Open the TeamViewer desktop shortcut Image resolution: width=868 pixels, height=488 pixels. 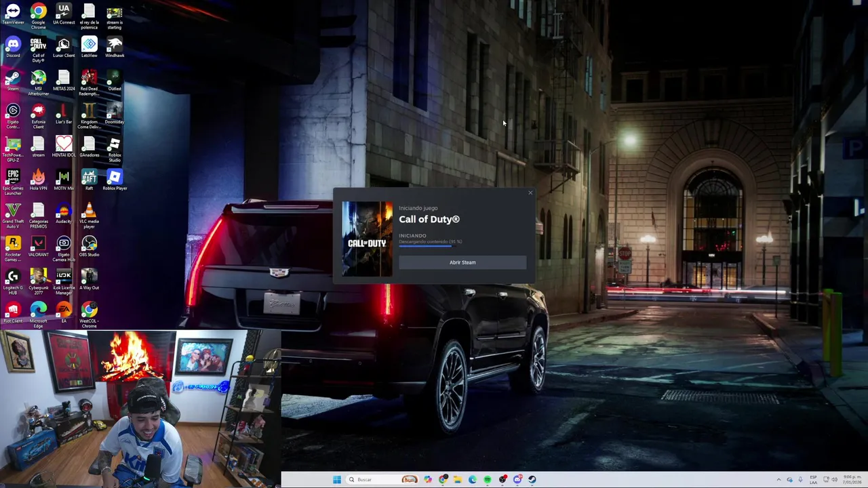point(13,15)
